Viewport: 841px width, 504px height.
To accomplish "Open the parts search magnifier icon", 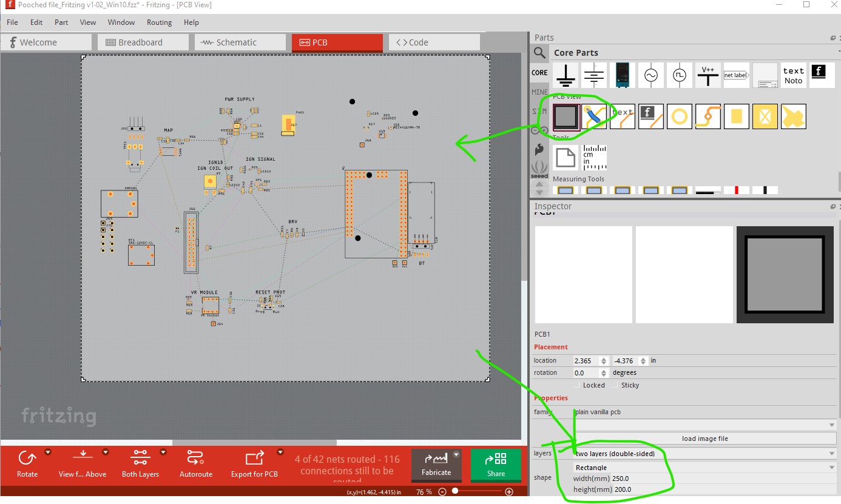I will tap(539, 53).
